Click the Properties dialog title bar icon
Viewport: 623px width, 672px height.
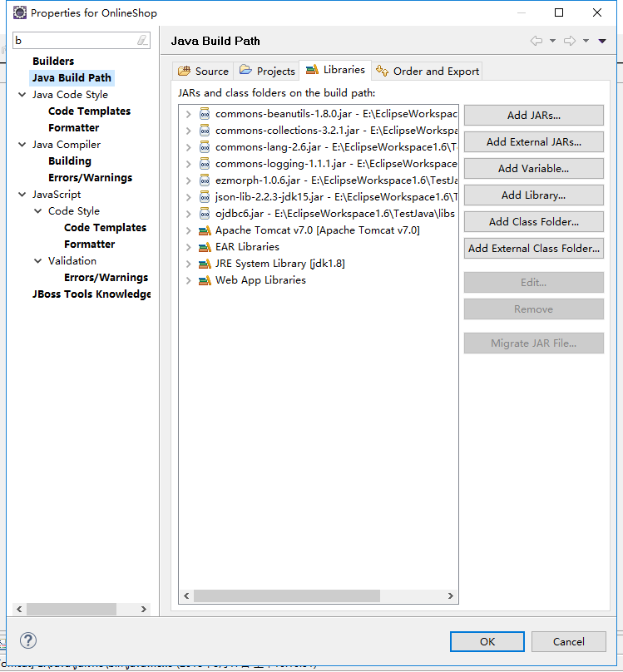click(20, 12)
